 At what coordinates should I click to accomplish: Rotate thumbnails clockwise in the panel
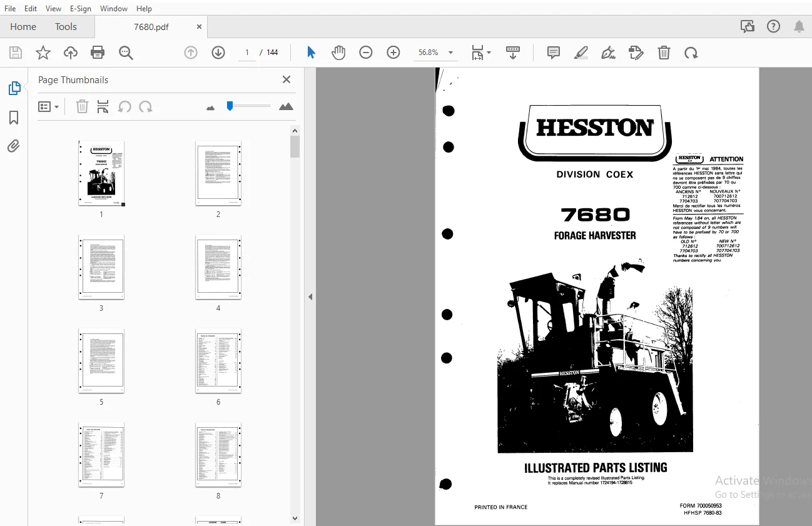click(x=146, y=106)
